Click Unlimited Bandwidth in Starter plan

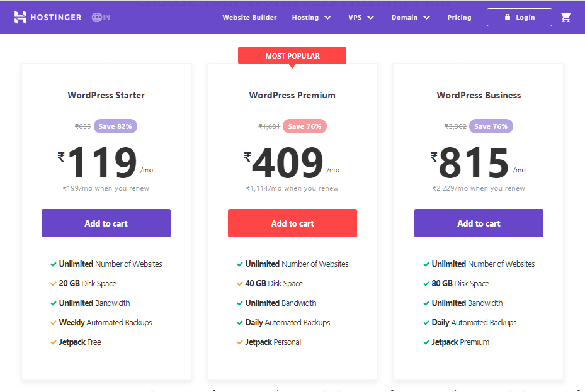94,303
